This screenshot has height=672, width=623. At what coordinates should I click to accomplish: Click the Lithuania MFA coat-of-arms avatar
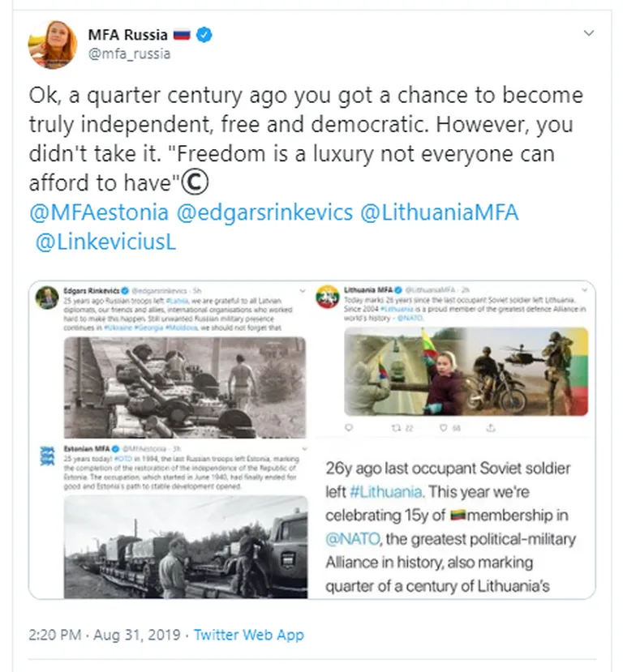[x=328, y=297]
